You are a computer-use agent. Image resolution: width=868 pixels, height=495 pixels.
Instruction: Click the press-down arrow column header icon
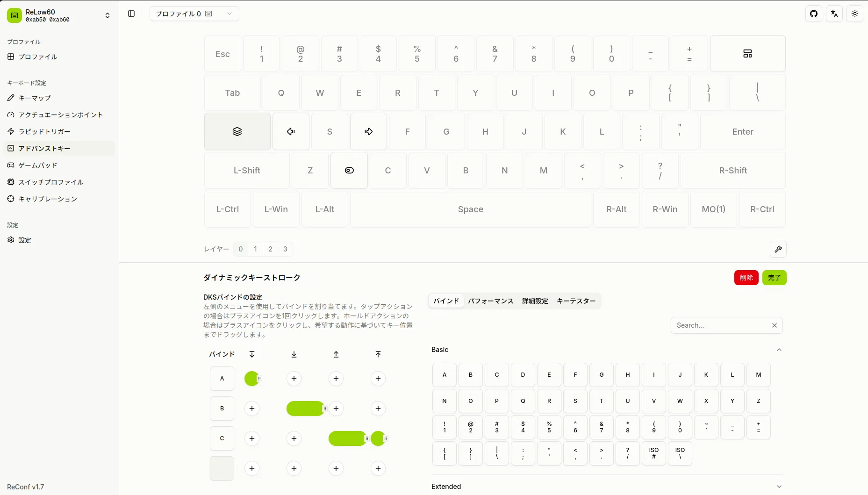[x=294, y=354]
